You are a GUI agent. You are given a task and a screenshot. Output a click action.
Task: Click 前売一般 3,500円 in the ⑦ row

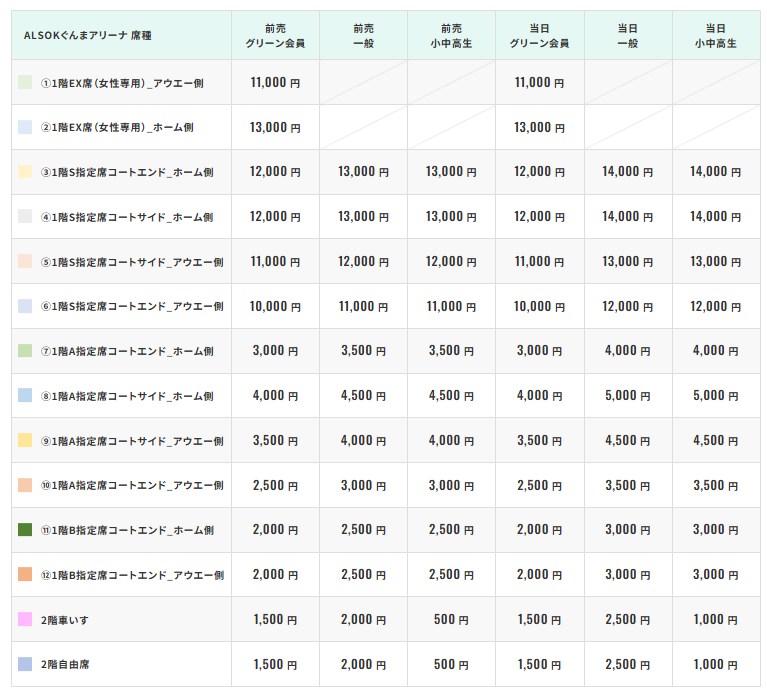click(x=363, y=351)
